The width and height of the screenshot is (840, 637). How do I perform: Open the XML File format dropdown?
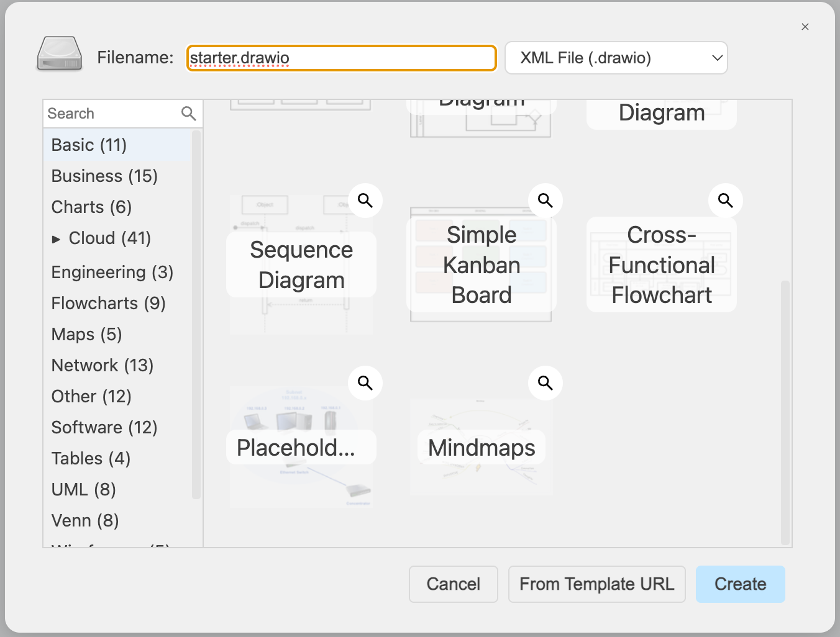tap(616, 58)
